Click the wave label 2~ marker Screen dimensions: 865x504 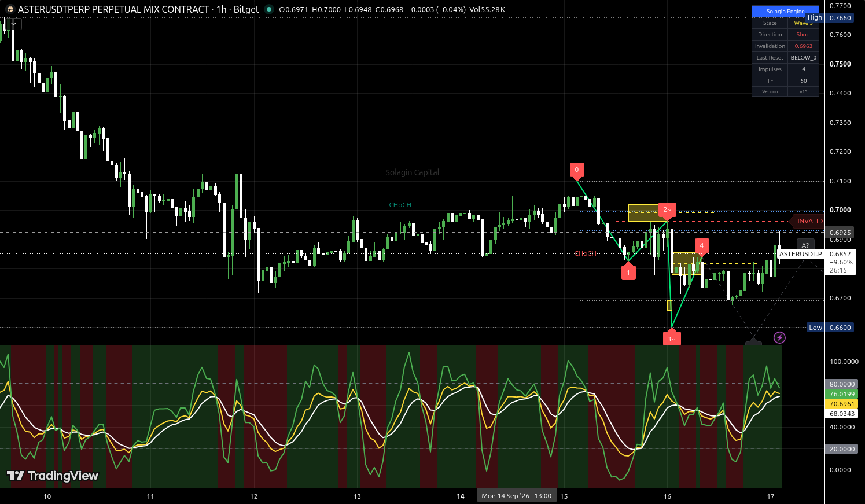[x=666, y=210]
